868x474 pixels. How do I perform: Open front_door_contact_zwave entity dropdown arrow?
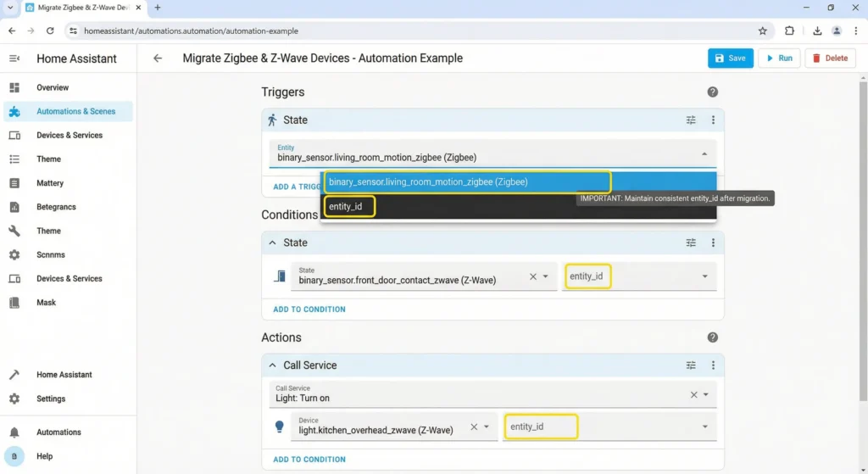click(545, 276)
